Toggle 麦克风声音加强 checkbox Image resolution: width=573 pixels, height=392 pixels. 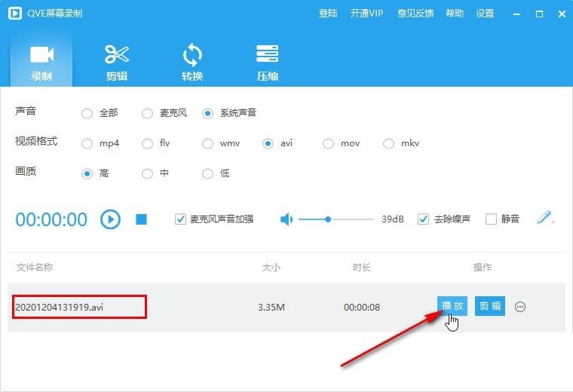pos(180,219)
